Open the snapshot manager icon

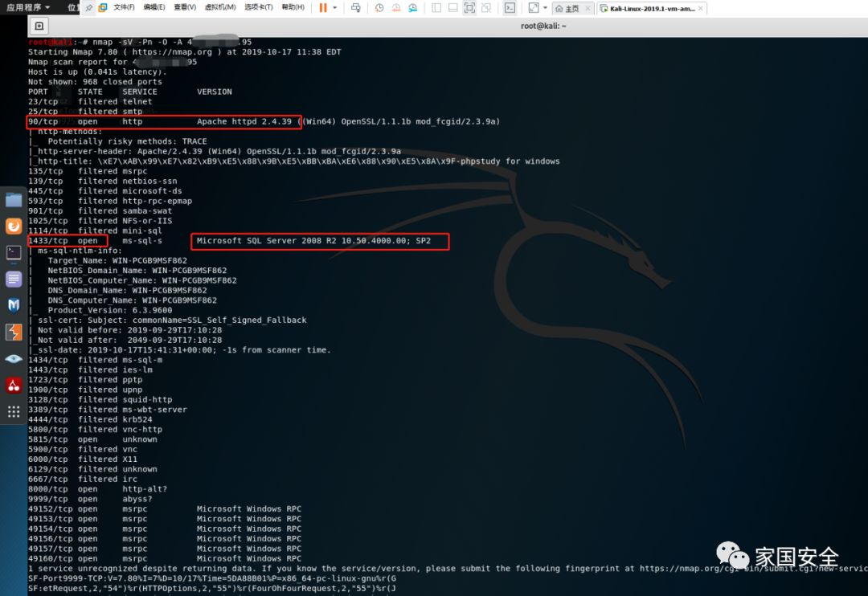413,8
